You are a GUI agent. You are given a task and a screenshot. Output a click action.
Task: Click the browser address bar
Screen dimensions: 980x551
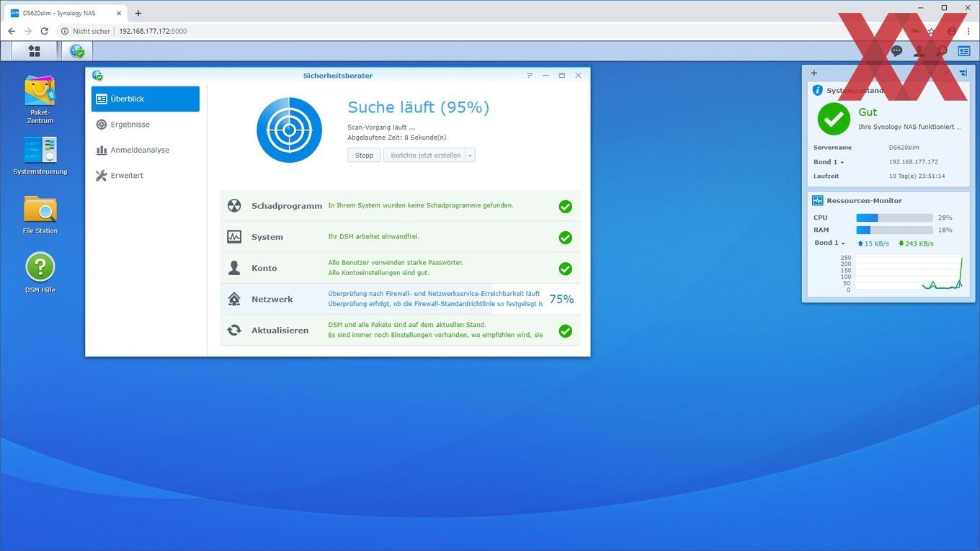(x=476, y=31)
